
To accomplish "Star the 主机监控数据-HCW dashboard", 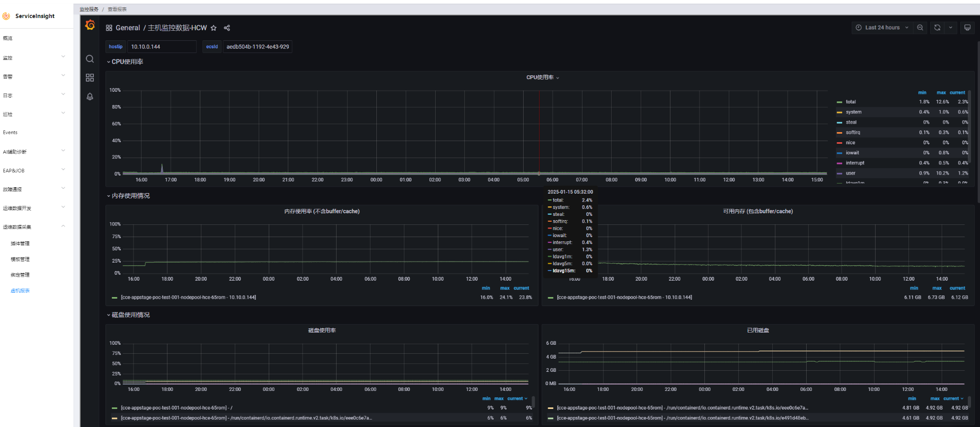I will point(214,28).
